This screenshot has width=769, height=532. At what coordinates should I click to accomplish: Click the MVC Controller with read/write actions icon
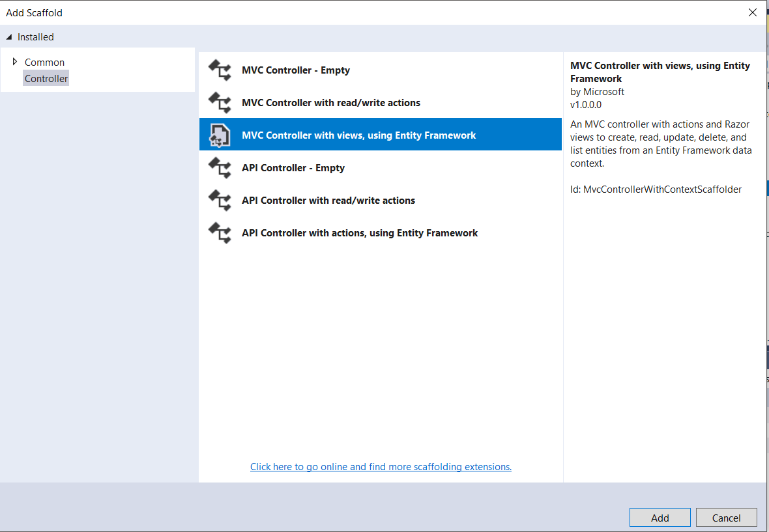[220, 102]
